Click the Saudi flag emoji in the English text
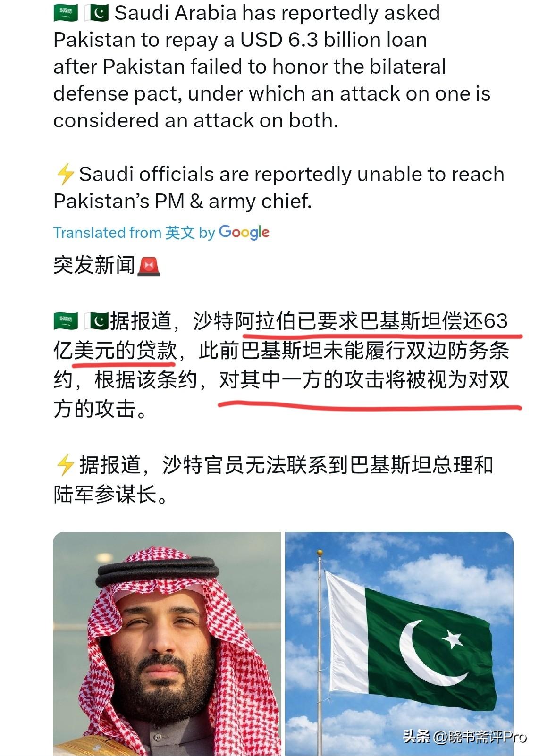 click(66, 13)
